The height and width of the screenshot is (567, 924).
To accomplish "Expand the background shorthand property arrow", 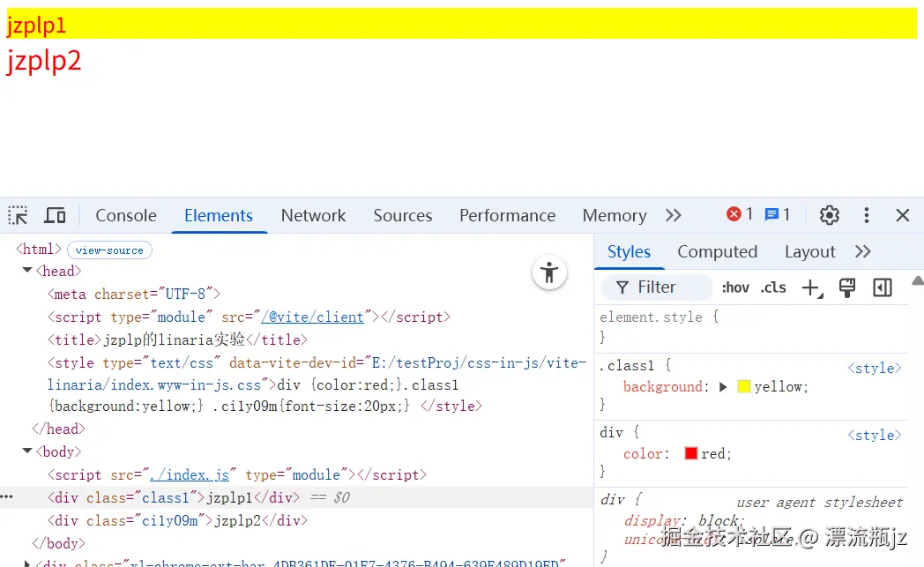I will coord(723,386).
